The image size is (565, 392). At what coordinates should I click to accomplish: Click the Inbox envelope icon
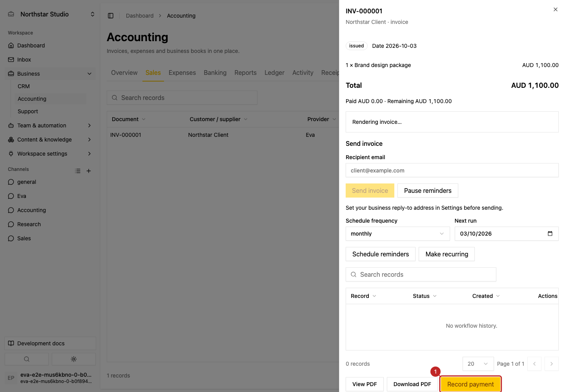click(11, 60)
